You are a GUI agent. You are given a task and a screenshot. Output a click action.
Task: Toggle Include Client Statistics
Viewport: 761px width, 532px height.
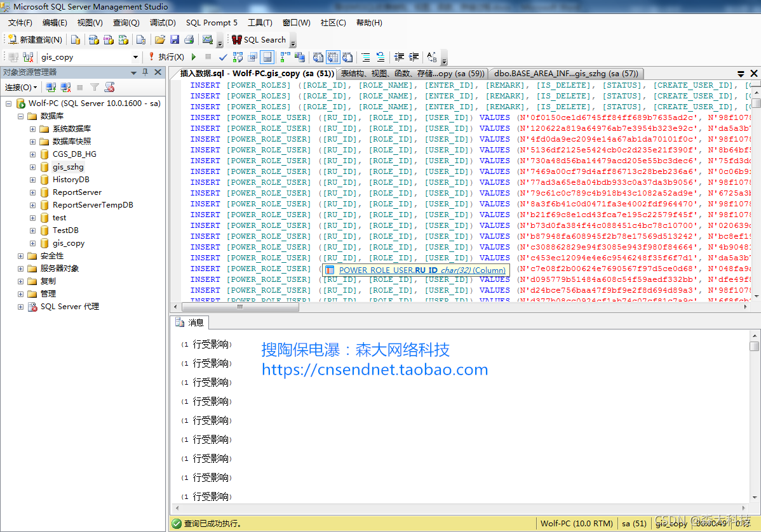(300, 57)
